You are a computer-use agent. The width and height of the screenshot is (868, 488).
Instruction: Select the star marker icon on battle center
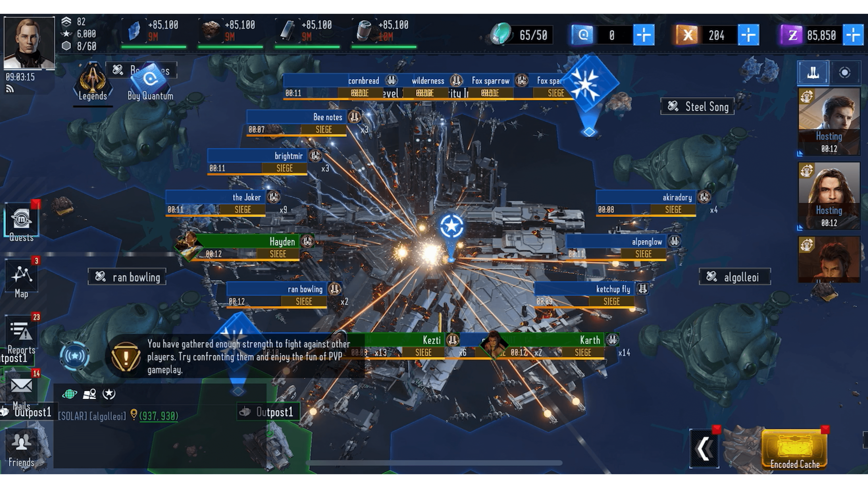coord(451,225)
